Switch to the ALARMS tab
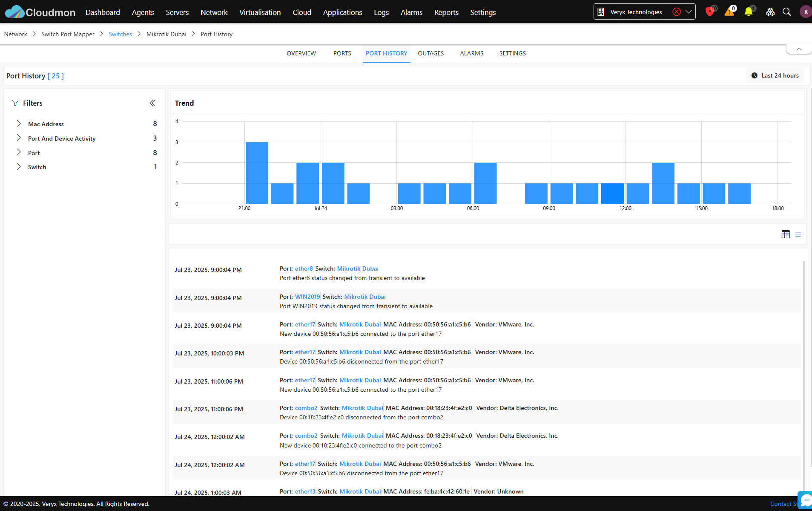Image resolution: width=812 pixels, height=511 pixels. pyautogui.click(x=471, y=53)
